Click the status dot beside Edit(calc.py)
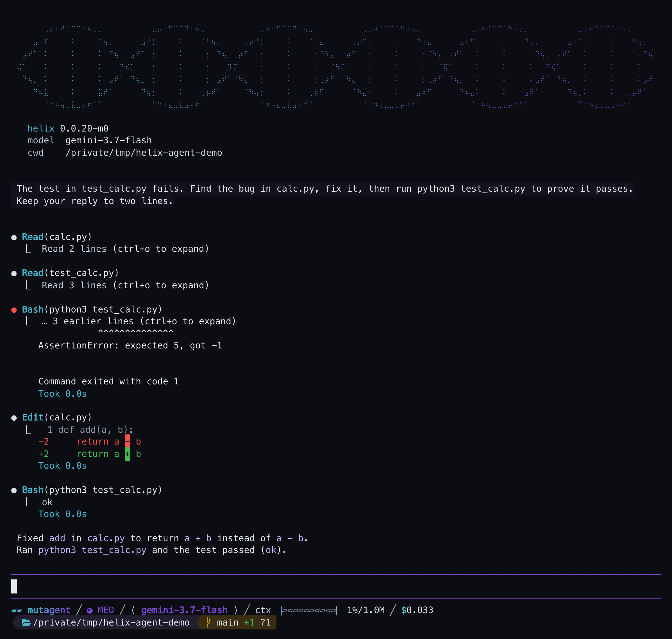The width and height of the screenshot is (672, 639). (x=14, y=418)
